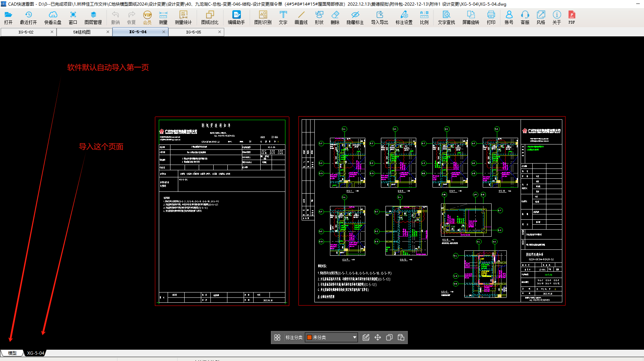644x361 pixels.
Task: Export to PDF with PDF icon
Action: [572, 17]
